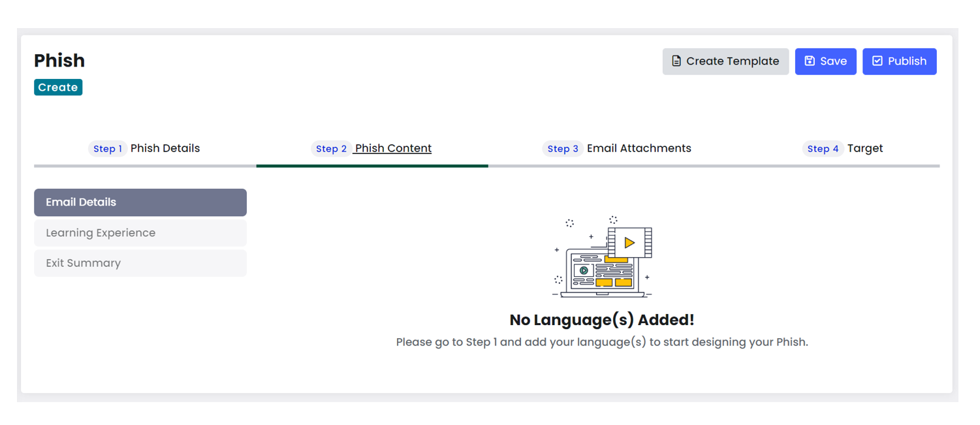Click the Step 1 pill badge
Image resolution: width=980 pixels, height=425 pixels.
coord(108,148)
